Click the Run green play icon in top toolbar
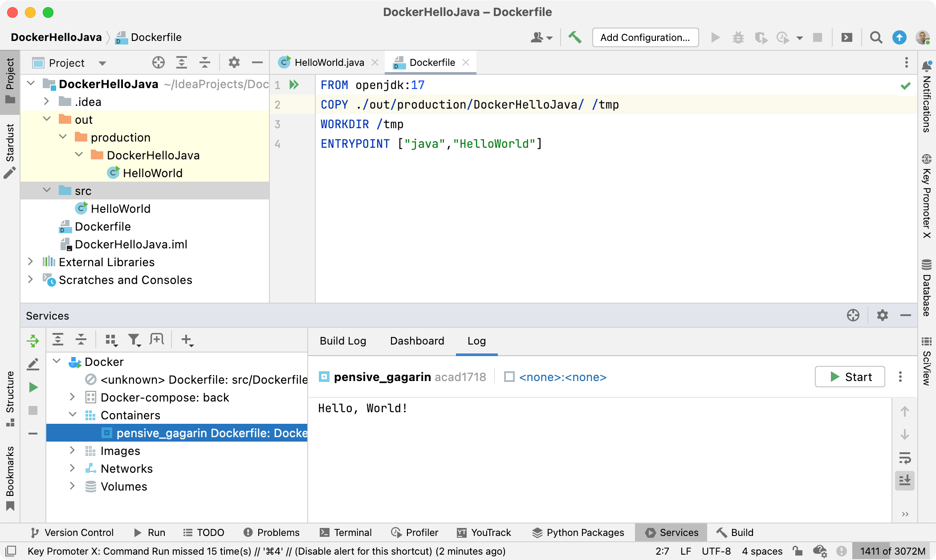This screenshot has width=936, height=560. 716,37
